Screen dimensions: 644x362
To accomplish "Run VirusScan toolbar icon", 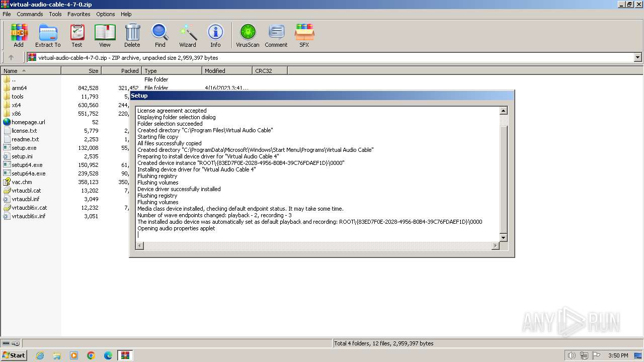I will (248, 35).
